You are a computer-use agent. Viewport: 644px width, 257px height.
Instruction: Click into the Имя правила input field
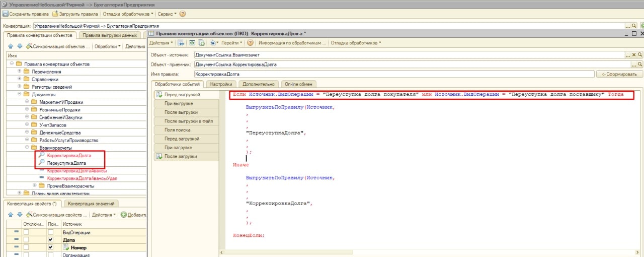[392, 74]
